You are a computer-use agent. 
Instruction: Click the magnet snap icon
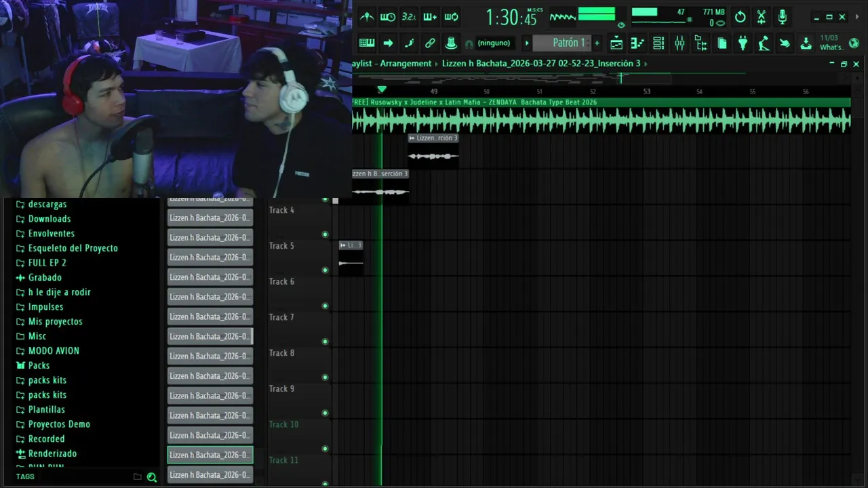(469, 43)
